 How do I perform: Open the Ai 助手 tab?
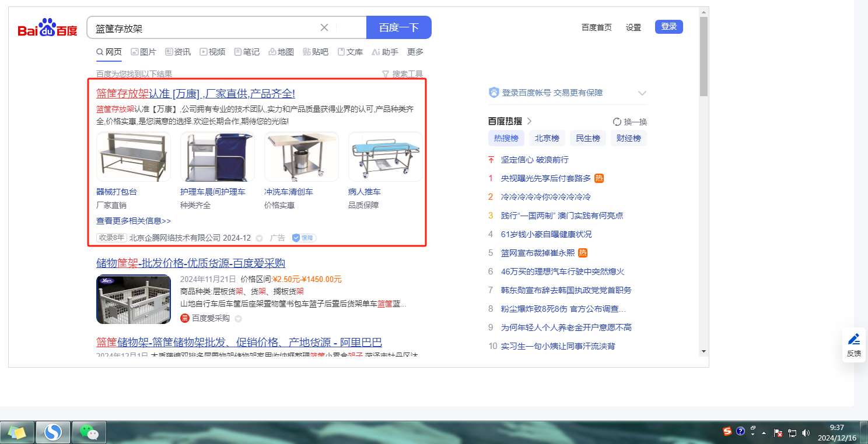[x=385, y=52]
